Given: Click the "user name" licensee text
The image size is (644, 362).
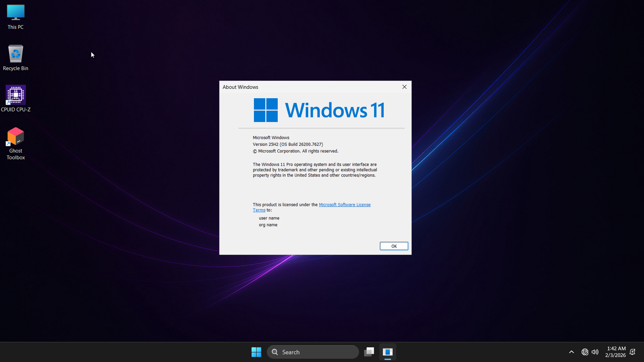Looking at the screenshot, I should (x=269, y=218).
